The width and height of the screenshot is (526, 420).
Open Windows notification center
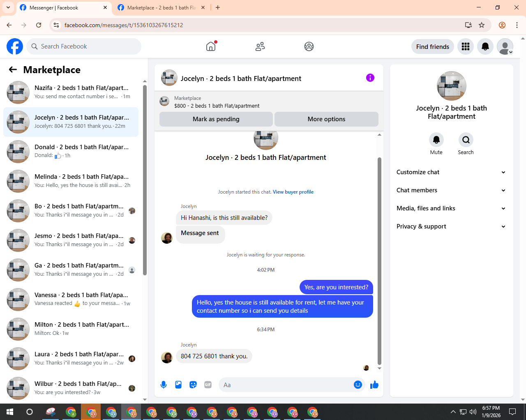[x=512, y=412]
